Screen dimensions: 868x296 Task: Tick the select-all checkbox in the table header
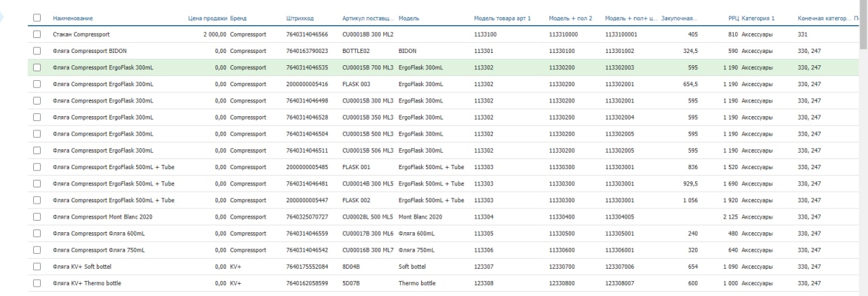tap(37, 18)
